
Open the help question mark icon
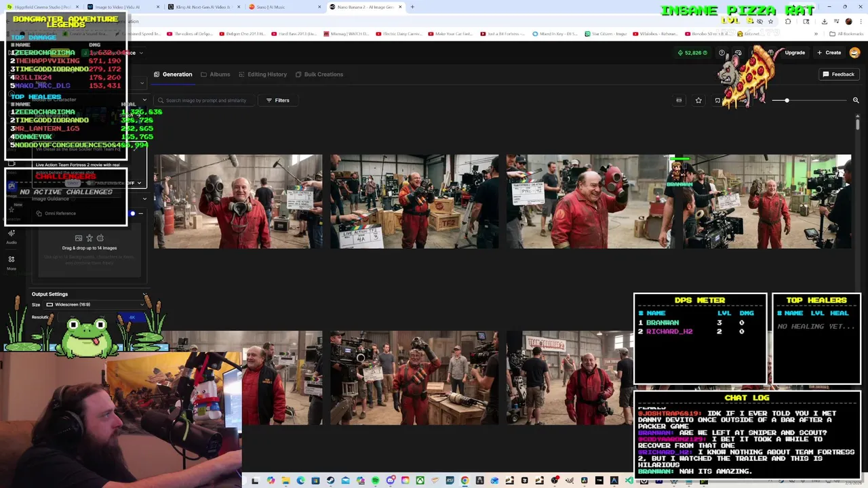722,53
